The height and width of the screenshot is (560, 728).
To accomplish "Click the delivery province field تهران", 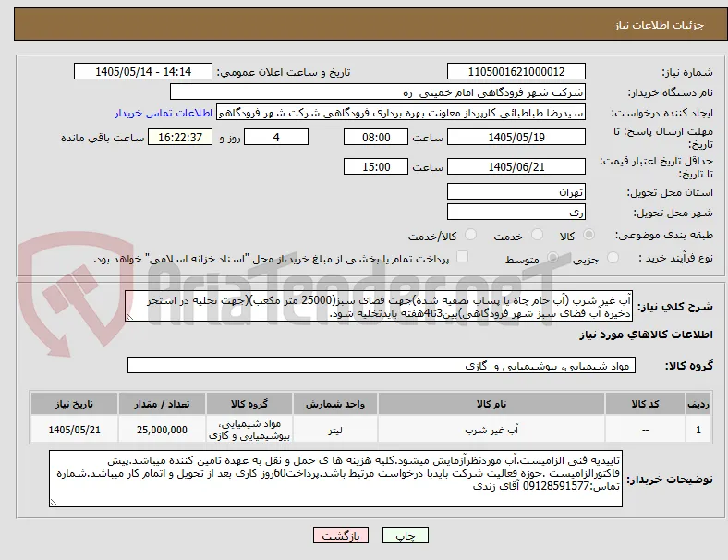I will 516,192.
